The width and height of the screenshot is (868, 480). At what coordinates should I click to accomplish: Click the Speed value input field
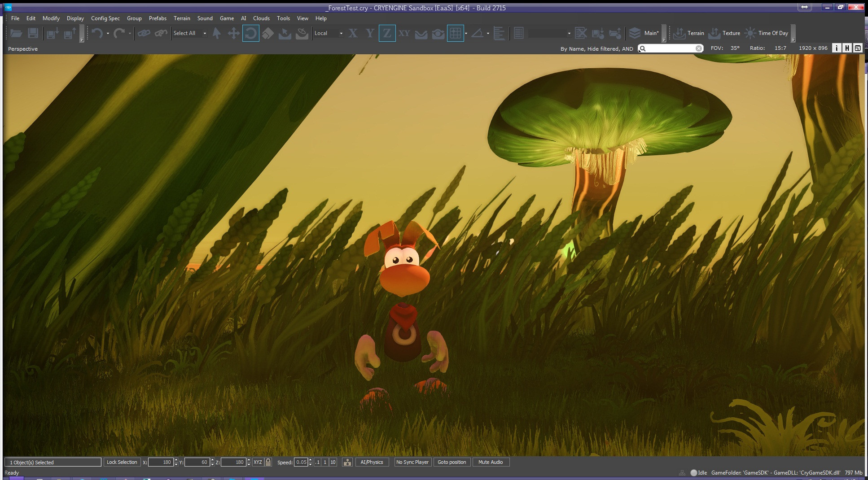pyautogui.click(x=301, y=462)
